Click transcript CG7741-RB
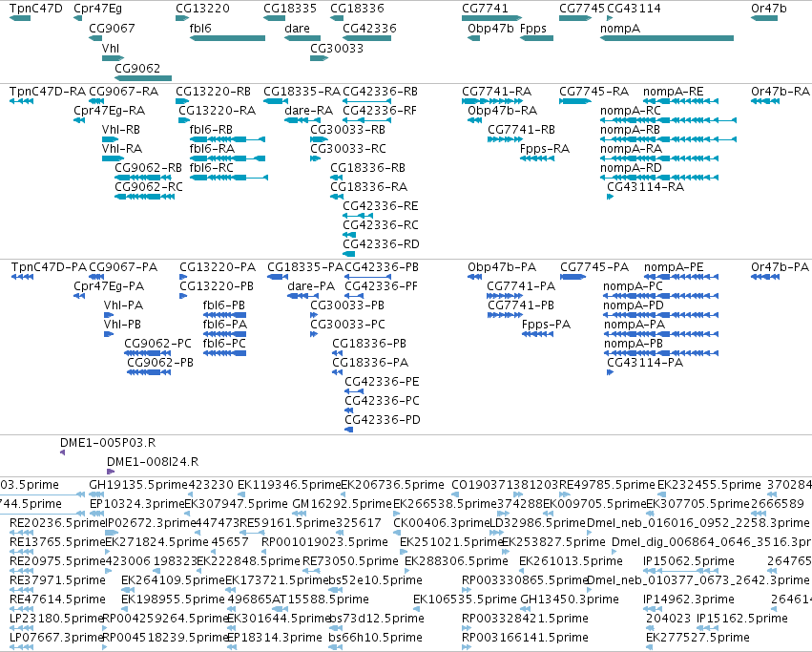Screen dimensions: 812x652 [x=522, y=130]
